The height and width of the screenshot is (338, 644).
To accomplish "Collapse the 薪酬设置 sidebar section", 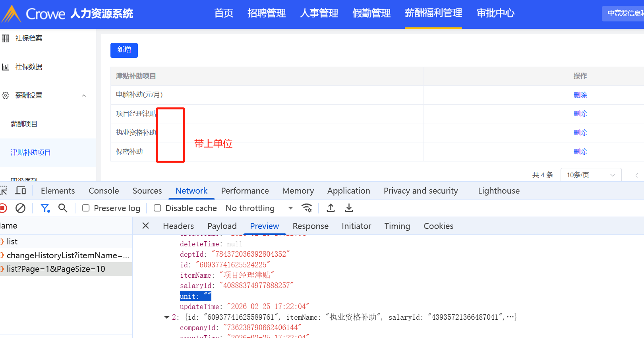I will tap(84, 96).
